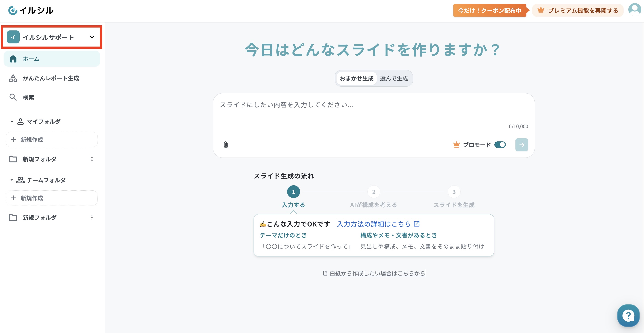The image size is (644, 333).
Task: Click the group icon of チームフォルダ
Action: point(20,180)
